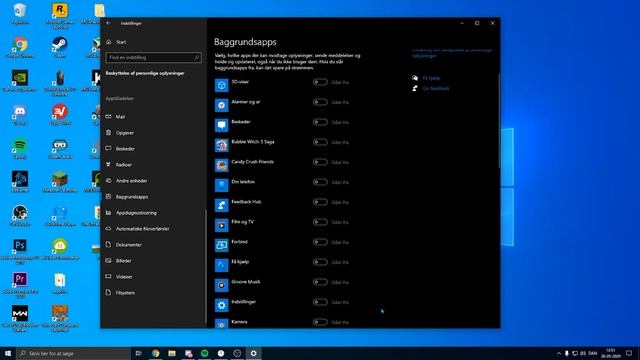
Task: Open the notification center icon
Action: point(629,353)
